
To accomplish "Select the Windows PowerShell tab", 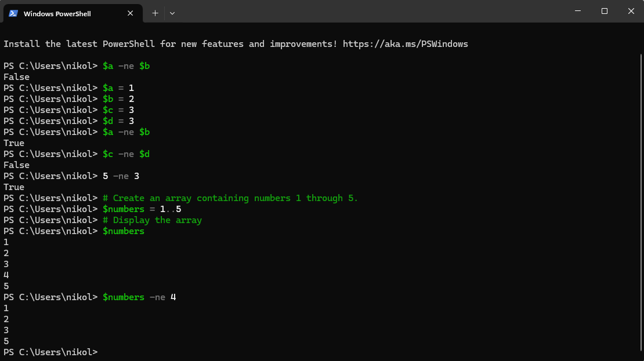I will (x=73, y=13).
